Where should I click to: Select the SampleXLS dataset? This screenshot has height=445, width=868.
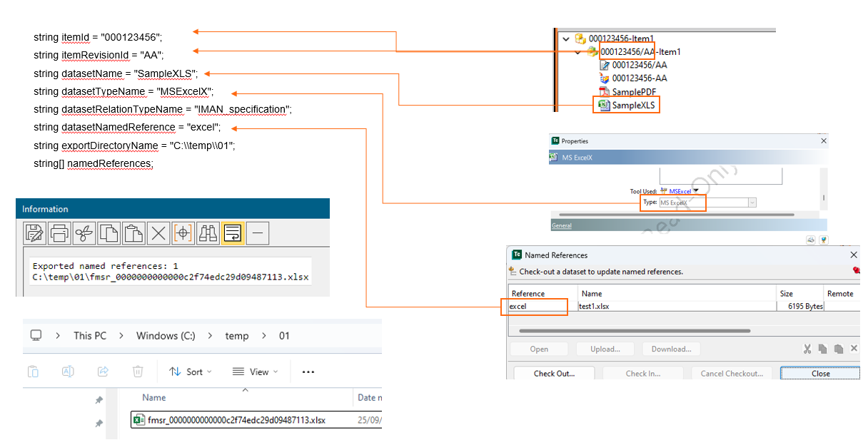634,106
